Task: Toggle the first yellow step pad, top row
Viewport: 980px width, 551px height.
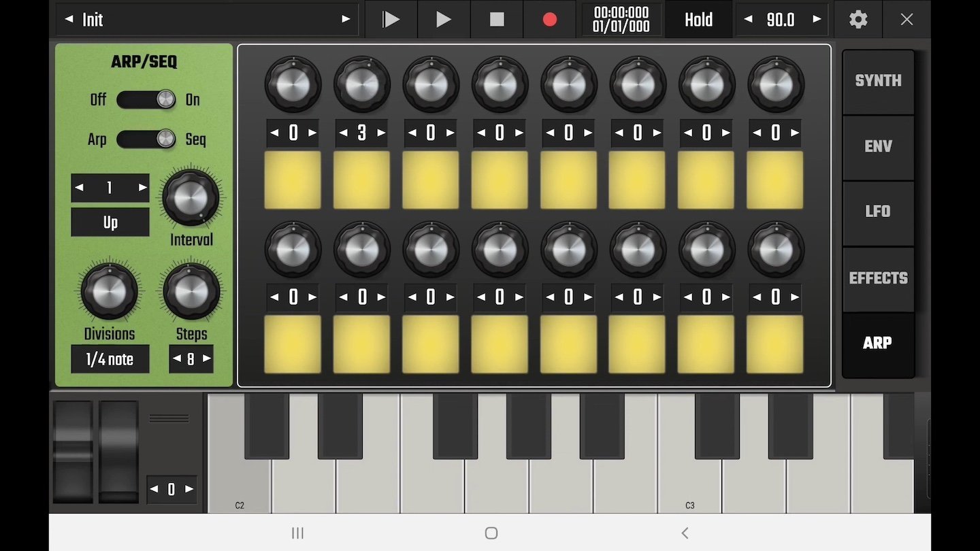Action: click(x=293, y=180)
